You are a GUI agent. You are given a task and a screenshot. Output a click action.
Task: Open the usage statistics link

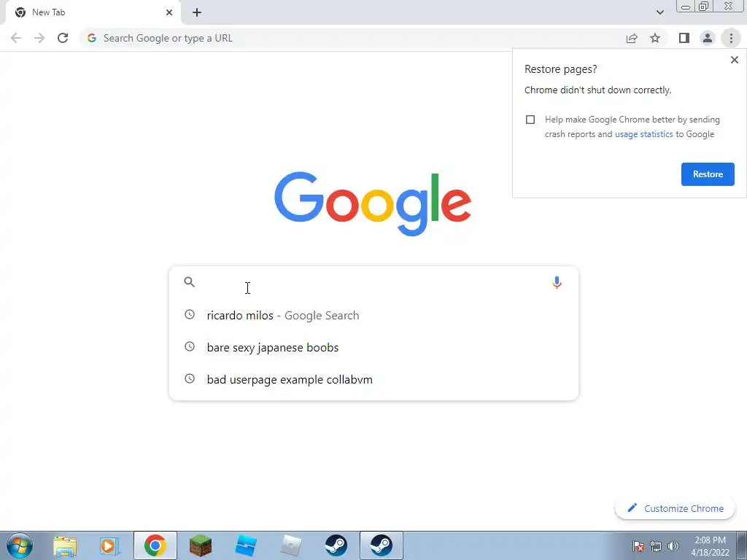tap(643, 134)
